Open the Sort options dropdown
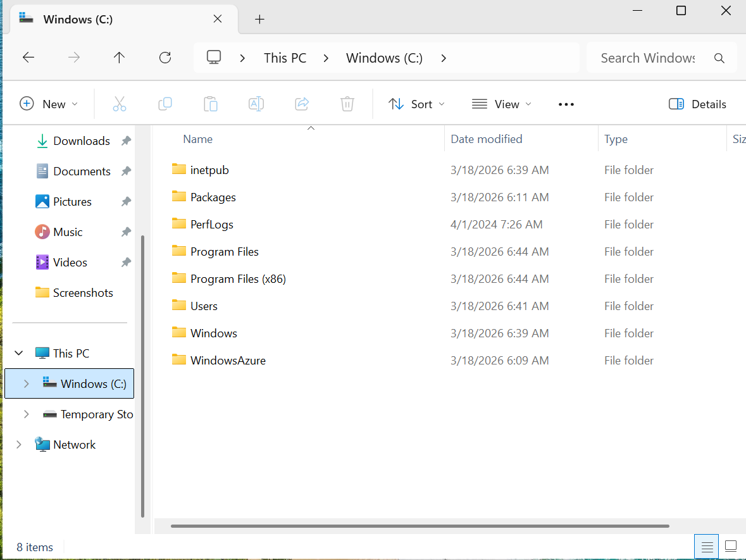Screen dimensions: 746x560 pos(416,104)
